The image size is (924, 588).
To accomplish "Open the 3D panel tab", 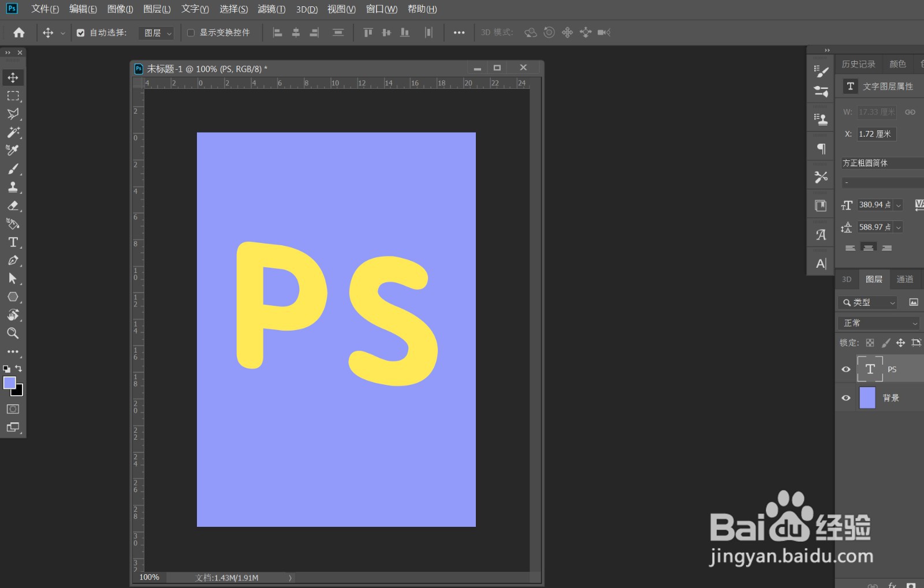I will tap(847, 279).
